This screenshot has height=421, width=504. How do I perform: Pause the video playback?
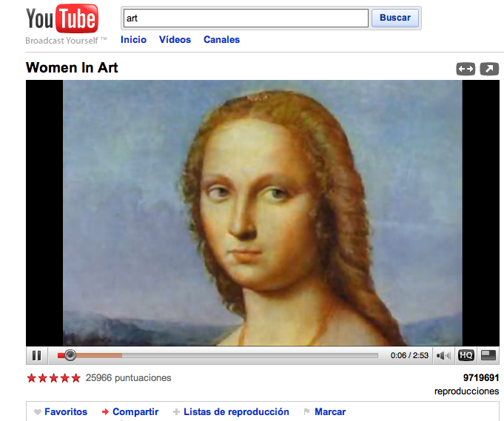point(37,355)
